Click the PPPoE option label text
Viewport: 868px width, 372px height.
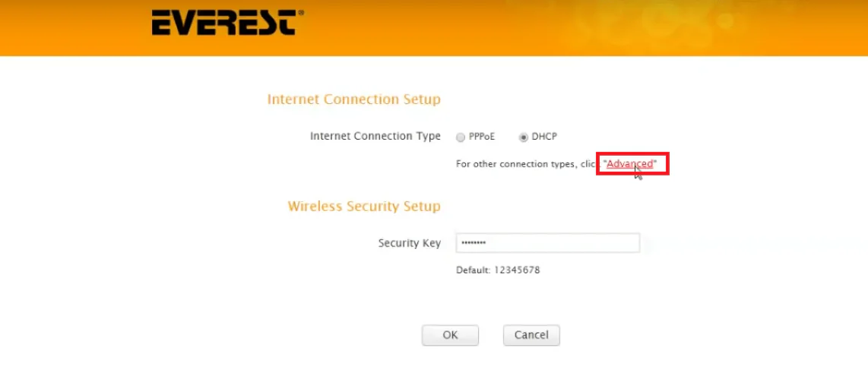click(x=482, y=137)
